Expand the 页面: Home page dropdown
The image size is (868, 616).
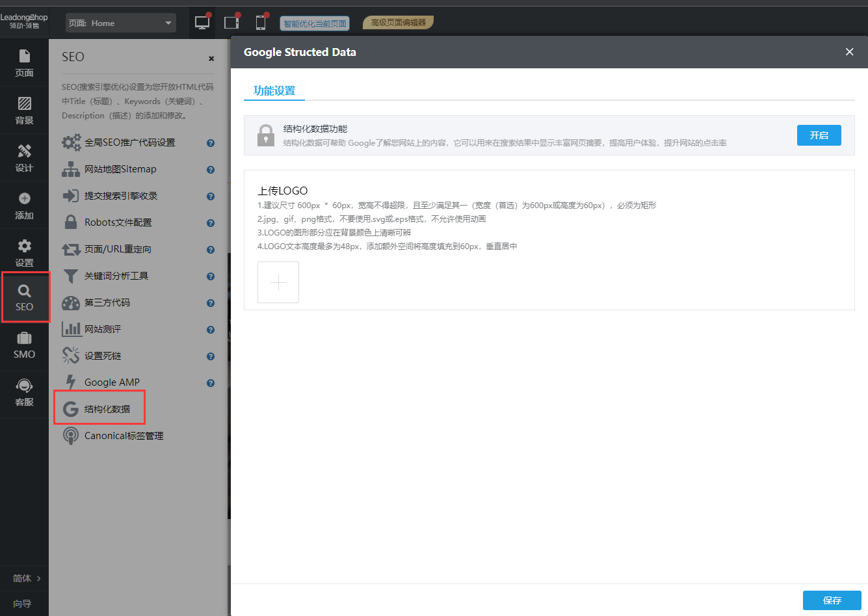point(120,23)
